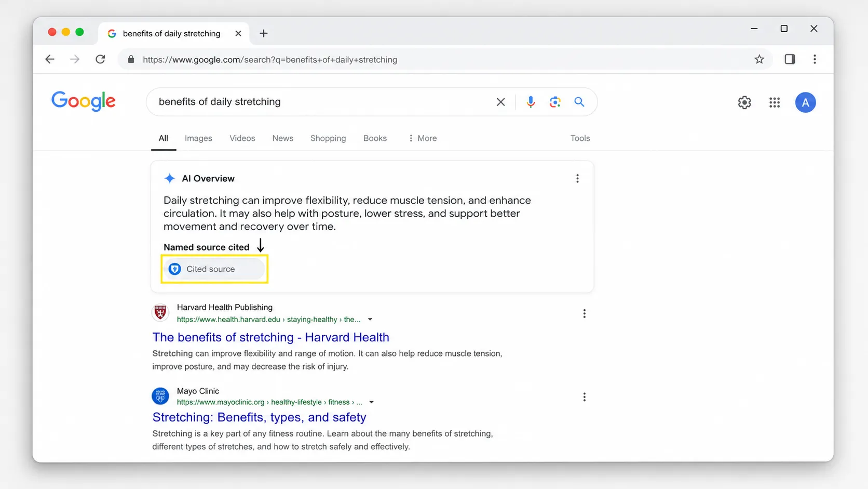Start voice search with microphone
This screenshot has height=489, width=868.
(531, 102)
